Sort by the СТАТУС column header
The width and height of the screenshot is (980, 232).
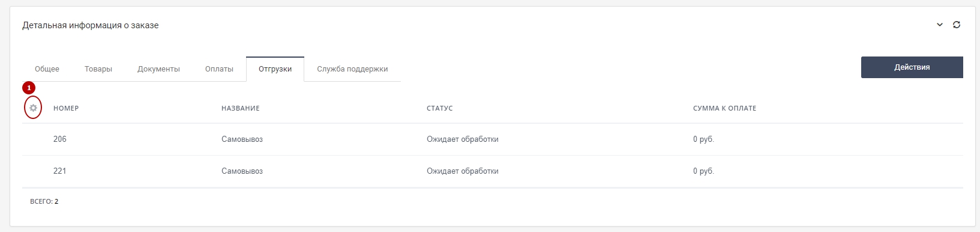(x=440, y=108)
